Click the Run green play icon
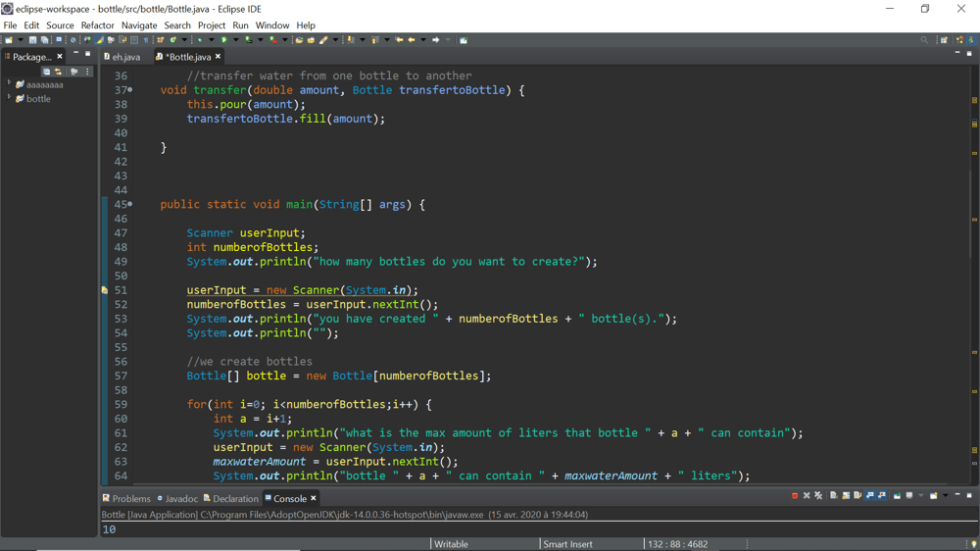 pos(223,40)
